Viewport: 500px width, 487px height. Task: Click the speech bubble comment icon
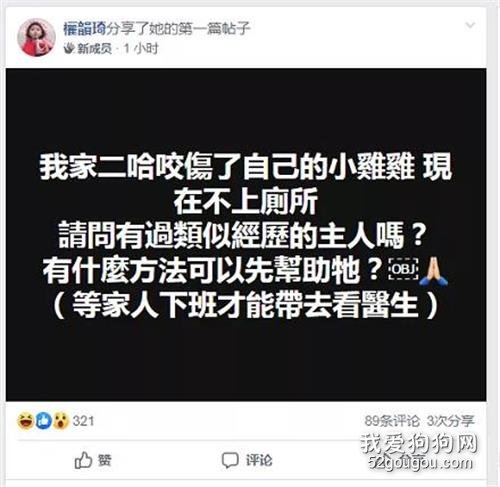coord(230,460)
